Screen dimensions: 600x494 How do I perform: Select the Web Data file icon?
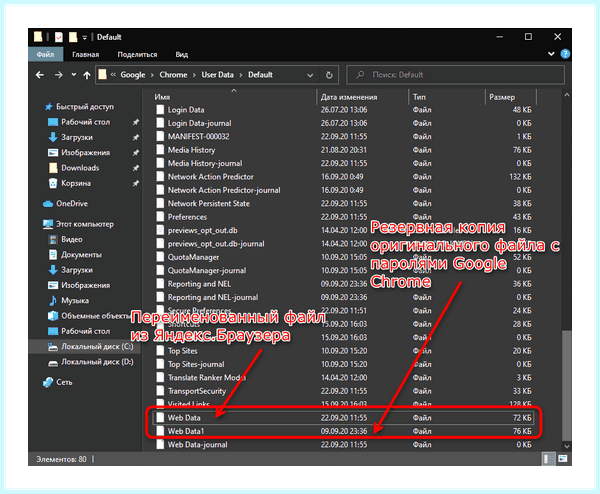(x=160, y=418)
